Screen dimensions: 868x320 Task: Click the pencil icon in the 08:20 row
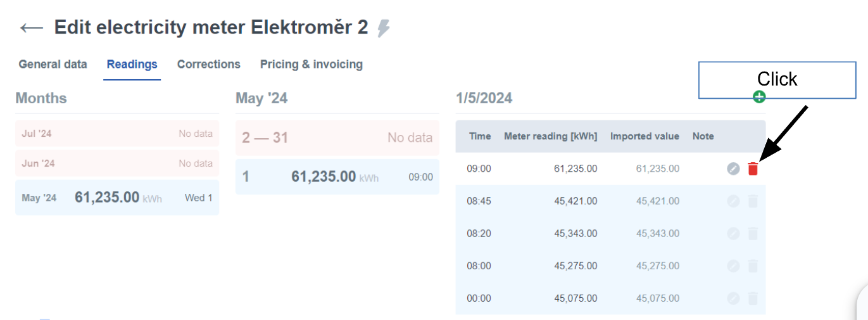click(733, 233)
